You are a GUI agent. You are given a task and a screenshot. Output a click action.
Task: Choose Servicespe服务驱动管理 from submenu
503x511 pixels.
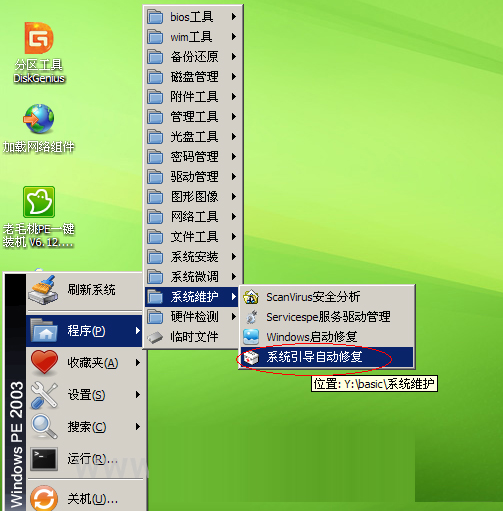point(327,317)
